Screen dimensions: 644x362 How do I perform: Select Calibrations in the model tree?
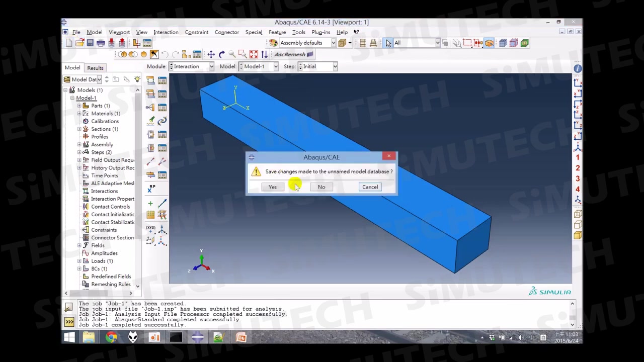tap(105, 121)
